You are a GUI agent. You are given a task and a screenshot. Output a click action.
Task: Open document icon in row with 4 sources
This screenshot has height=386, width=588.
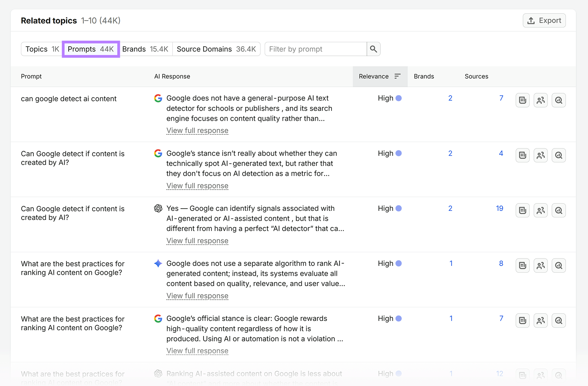coord(523,155)
